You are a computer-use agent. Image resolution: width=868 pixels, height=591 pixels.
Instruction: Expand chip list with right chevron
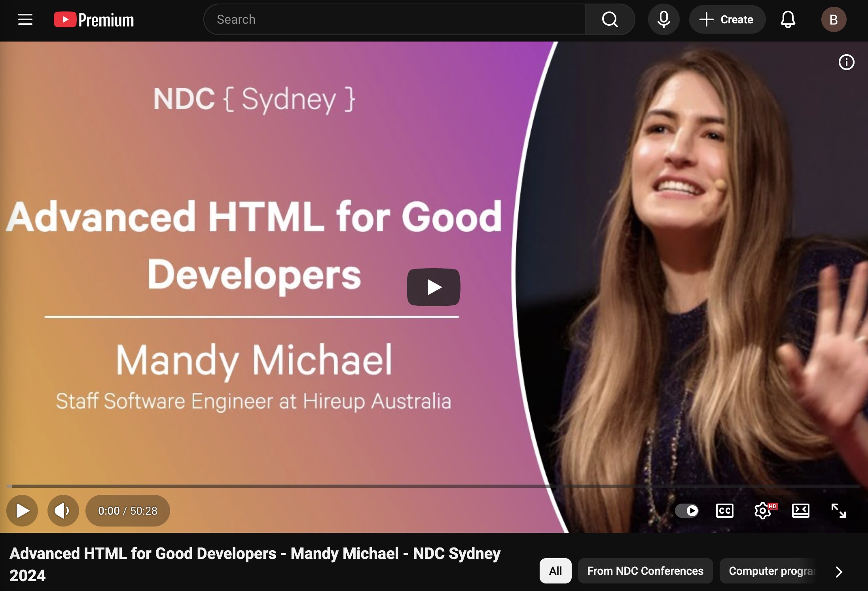pos(839,572)
